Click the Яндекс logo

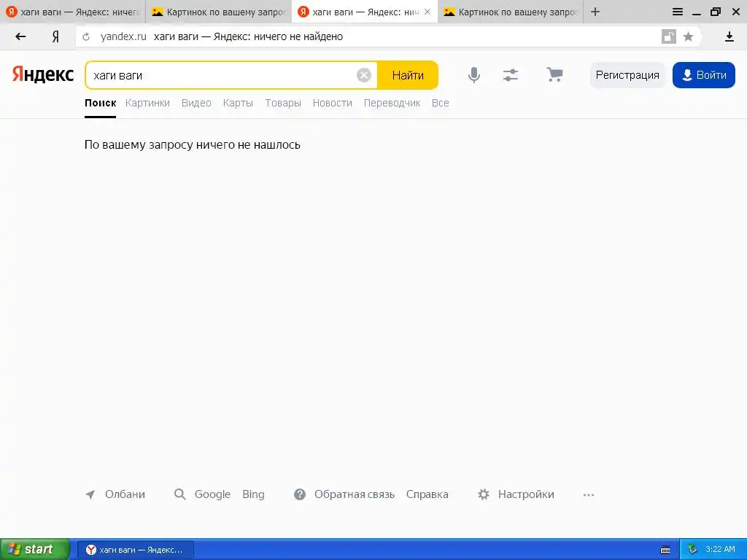(43, 74)
